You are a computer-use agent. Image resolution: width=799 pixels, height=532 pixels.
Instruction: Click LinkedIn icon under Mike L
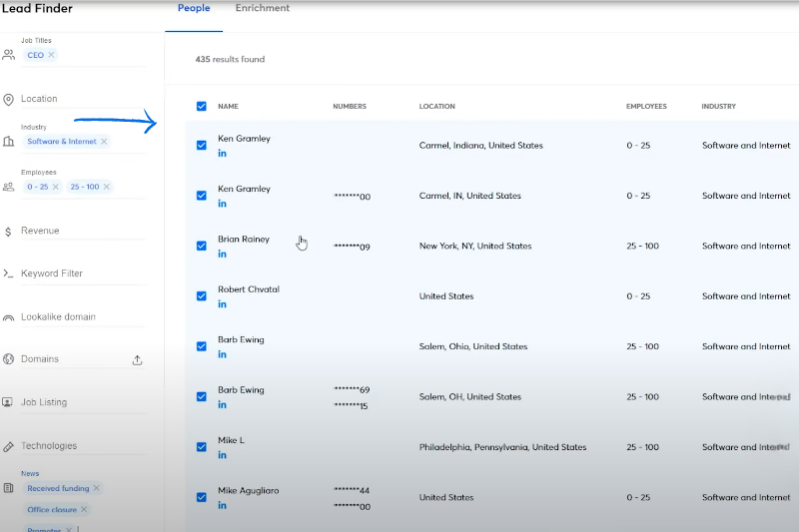223,455
